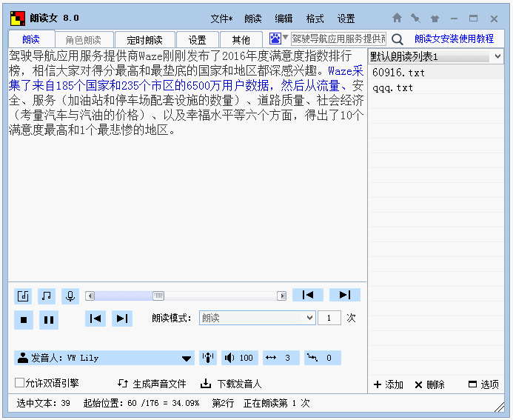Screen dimensions: 513x420
Task: Click the reading progress slider thumb
Action: pos(158,296)
